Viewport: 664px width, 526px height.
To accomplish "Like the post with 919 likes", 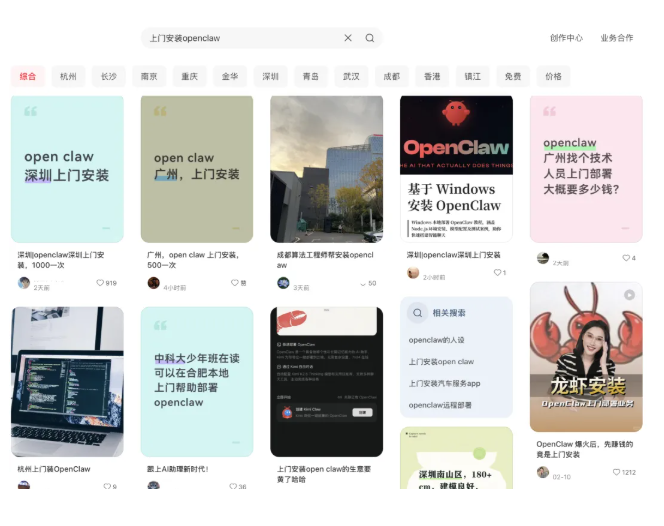I will (x=100, y=283).
